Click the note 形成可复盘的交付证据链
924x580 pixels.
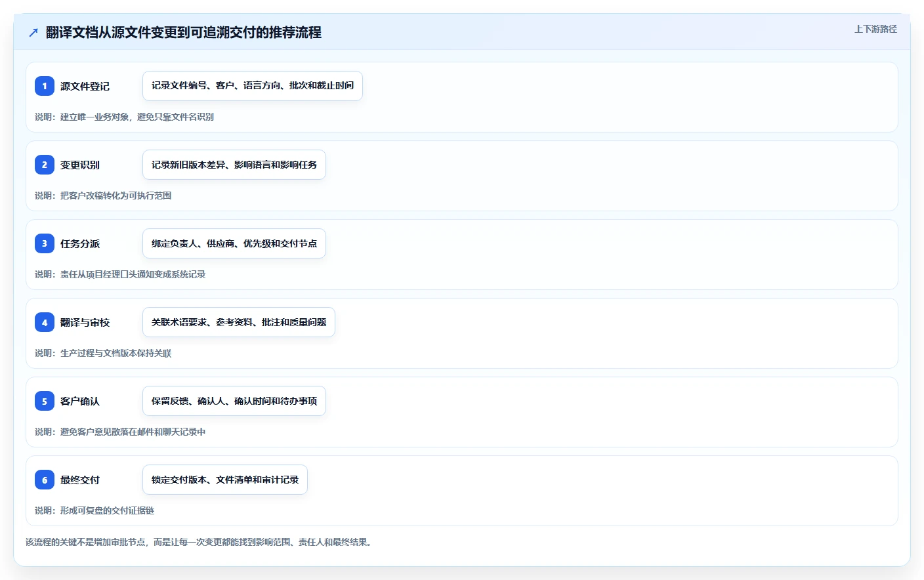(x=94, y=510)
